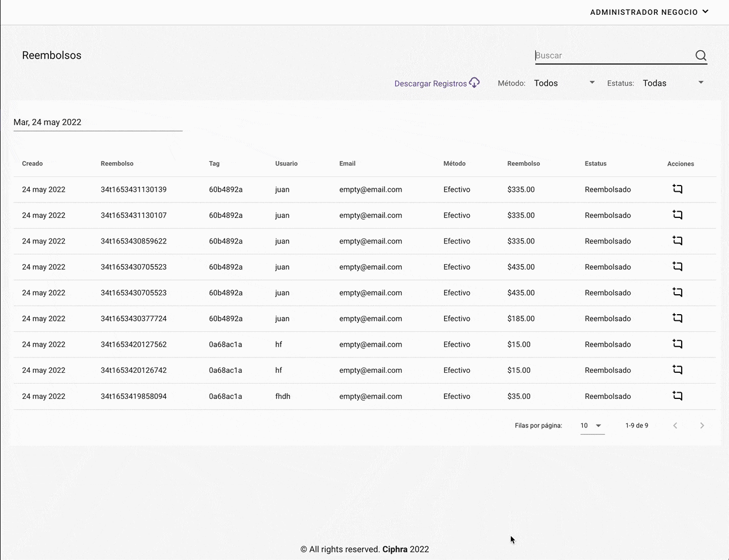This screenshot has width=729, height=560.
Task: Open the date picker field showing Mar, 24 may 2022
Action: pos(97,122)
